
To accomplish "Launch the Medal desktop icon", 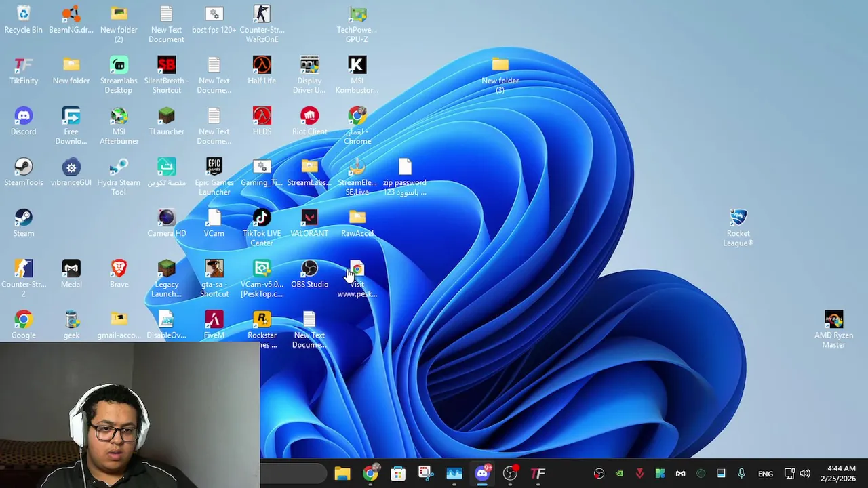I will 71,274.
